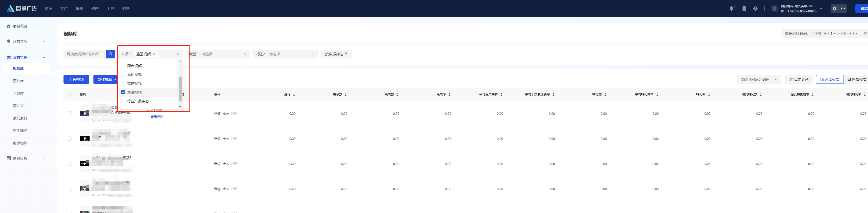This screenshot has height=213, width=868.
Task: Click the 查看详情 link in first row
Action: [157, 117]
